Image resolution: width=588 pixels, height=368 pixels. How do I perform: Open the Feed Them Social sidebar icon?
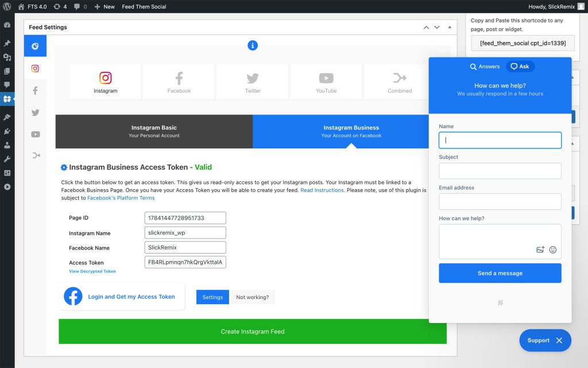click(x=7, y=99)
